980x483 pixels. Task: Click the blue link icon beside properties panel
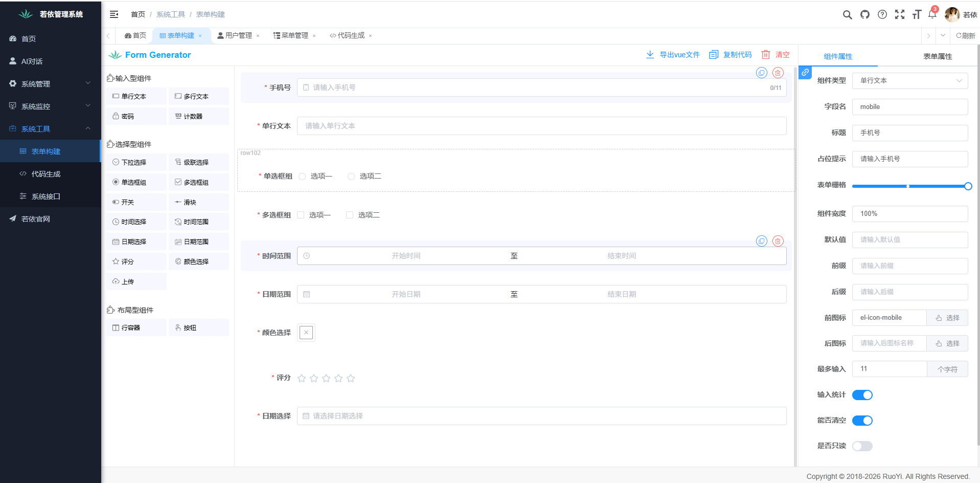click(805, 73)
